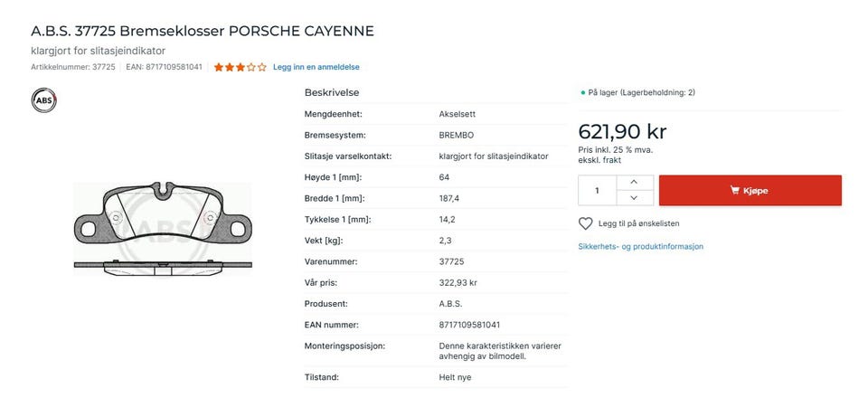The height and width of the screenshot is (398, 868).
Task: Click the 'Akselsett' value
Action: point(457,114)
